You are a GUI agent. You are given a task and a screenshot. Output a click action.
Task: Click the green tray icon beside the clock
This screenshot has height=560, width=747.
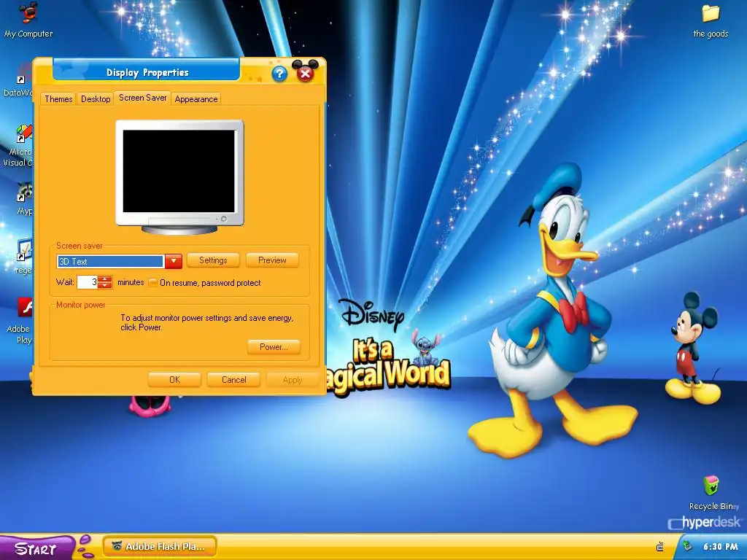click(x=687, y=546)
